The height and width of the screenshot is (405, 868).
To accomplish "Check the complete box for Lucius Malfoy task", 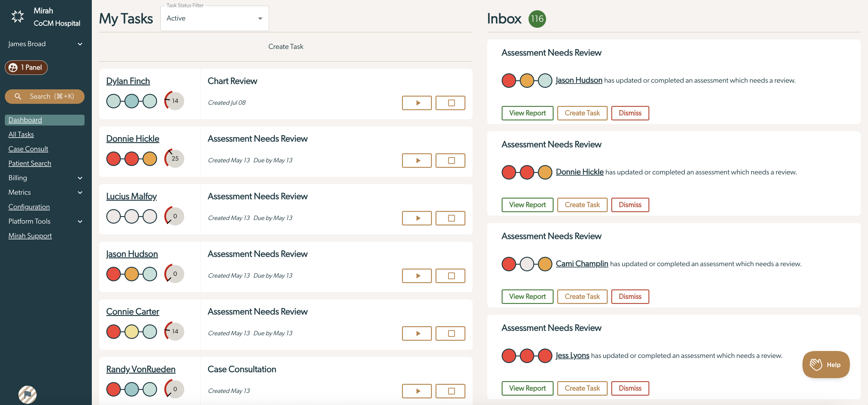I will (x=450, y=218).
